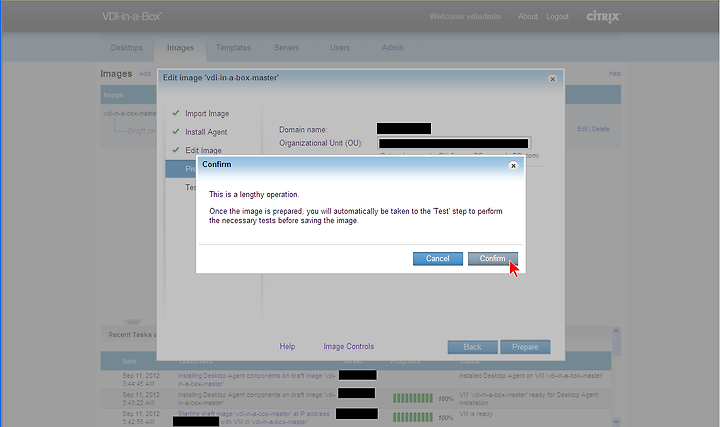720x427 pixels.
Task: Open the Help link in Edit image dialog
Action: tap(287, 346)
